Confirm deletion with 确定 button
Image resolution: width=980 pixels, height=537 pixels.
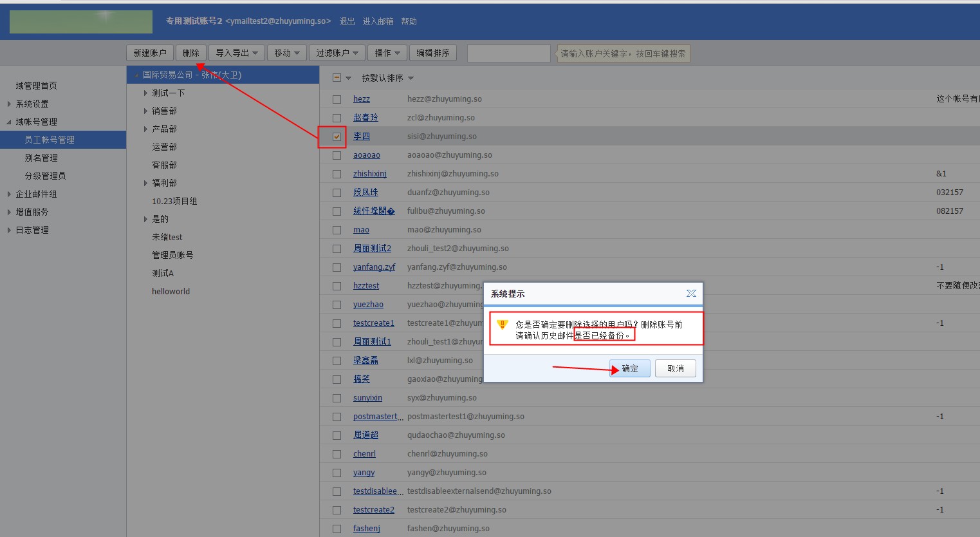click(629, 368)
